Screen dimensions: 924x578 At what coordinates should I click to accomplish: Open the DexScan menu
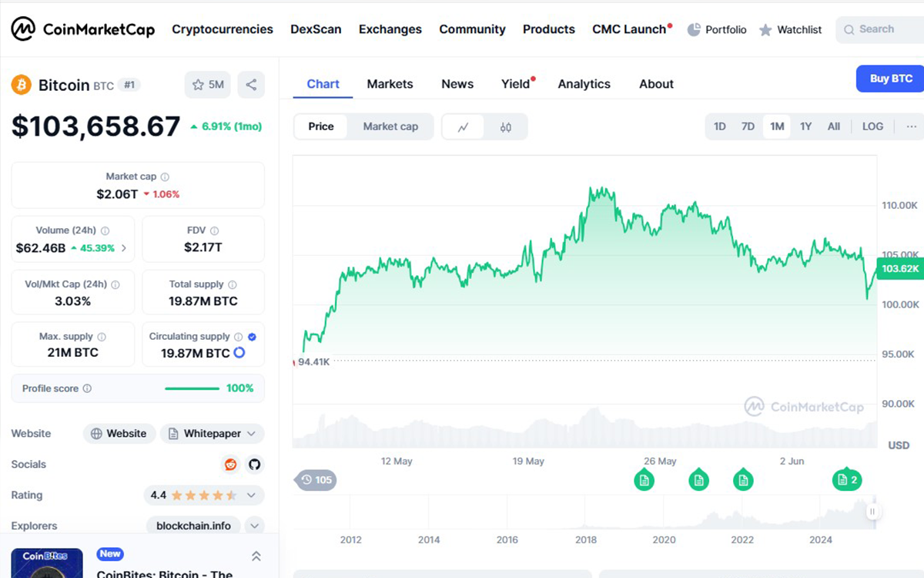[x=316, y=29]
